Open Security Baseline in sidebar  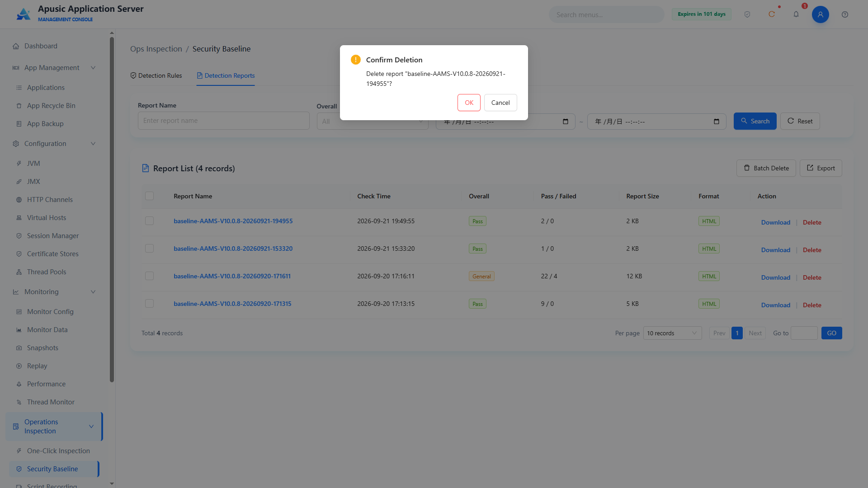click(54, 469)
